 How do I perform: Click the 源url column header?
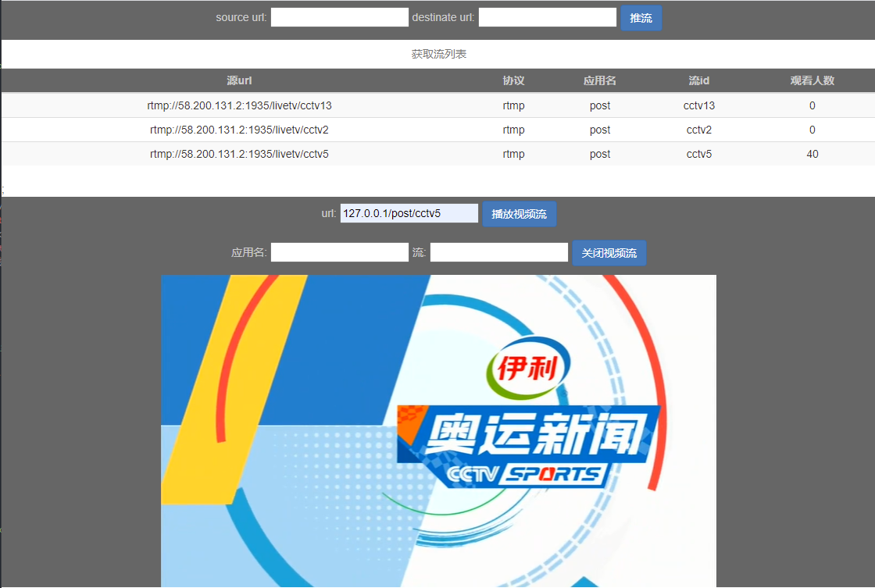[x=239, y=80]
